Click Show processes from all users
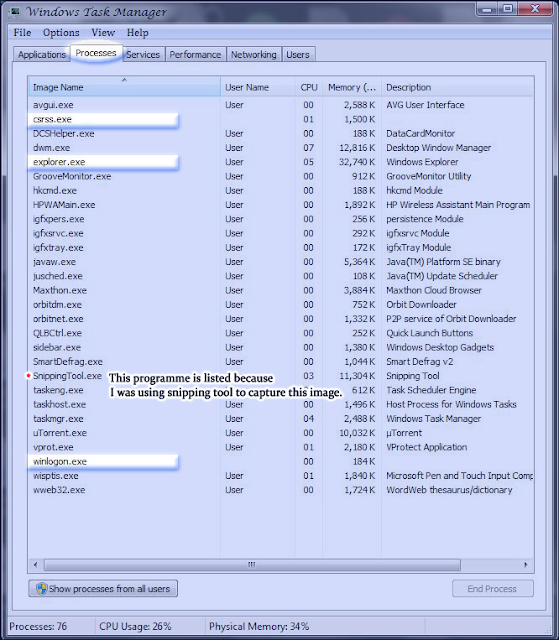Image resolution: width=559 pixels, height=640 pixels. (103, 589)
